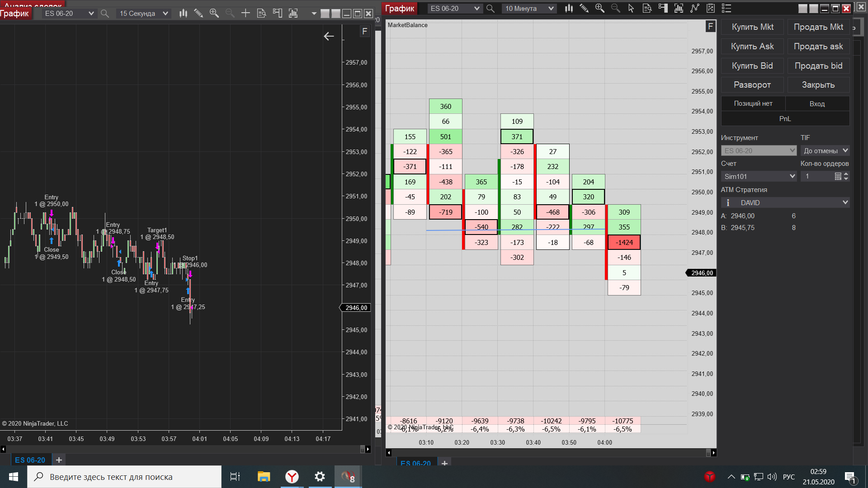The width and height of the screenshot is (868, 488).
Task: Click return arrow on left chart
Action: coord(329,36)
